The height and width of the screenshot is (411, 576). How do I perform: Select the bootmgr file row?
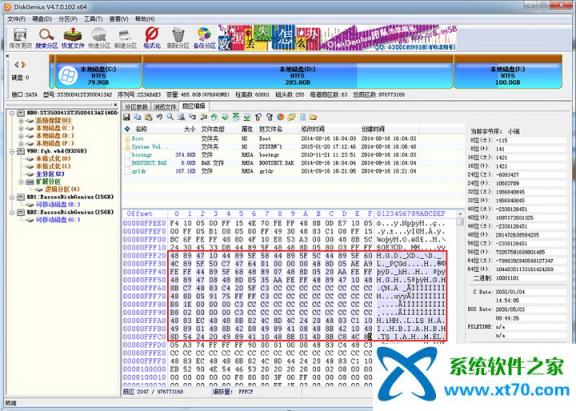(270, 155)
